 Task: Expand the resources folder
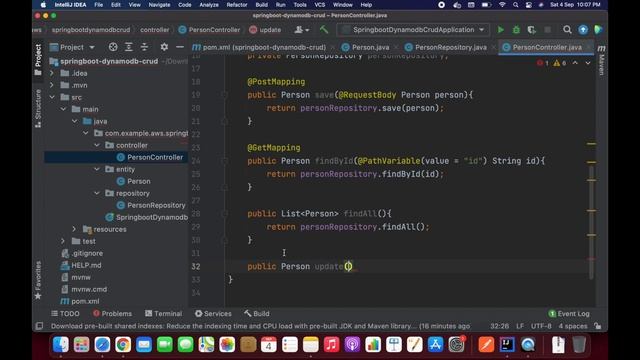pyautogui.click(x=74, y=229)
